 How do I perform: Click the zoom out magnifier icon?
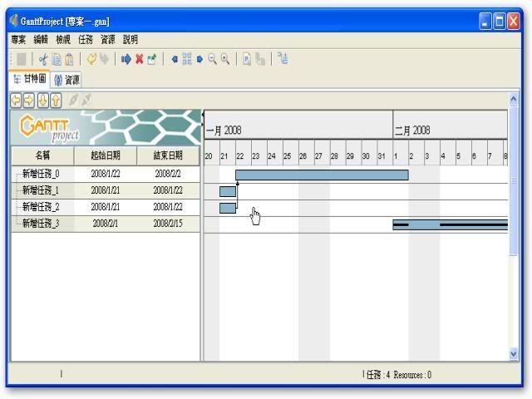(x=213, y=59)
